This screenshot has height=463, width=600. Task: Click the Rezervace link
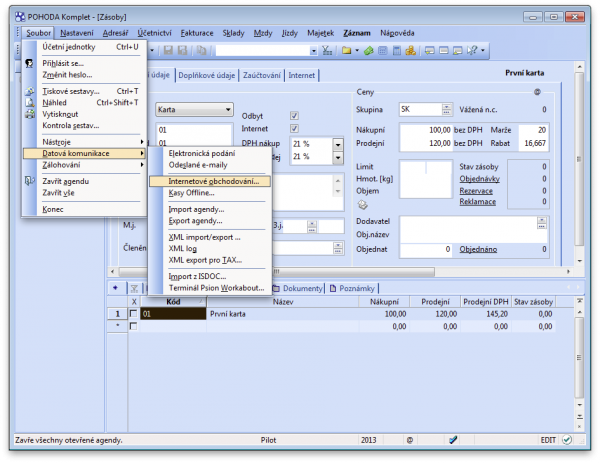click(476, 191)
